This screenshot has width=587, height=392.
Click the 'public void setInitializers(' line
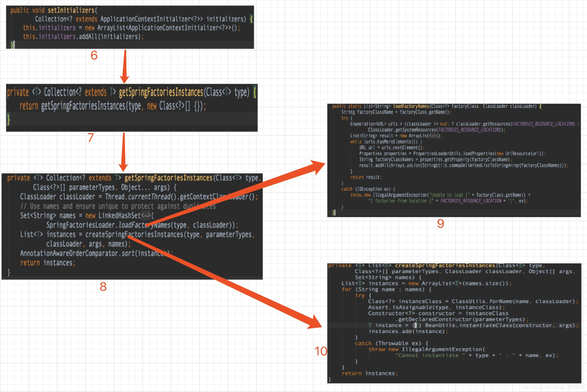(54, 10)
